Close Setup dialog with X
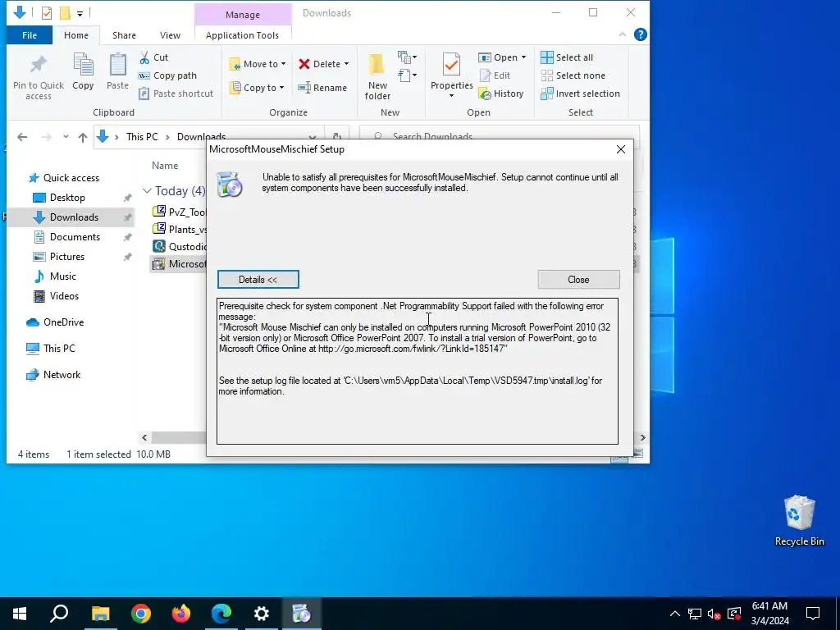The width and height of the screenshot is (840, 630). [x=620, y=149]
